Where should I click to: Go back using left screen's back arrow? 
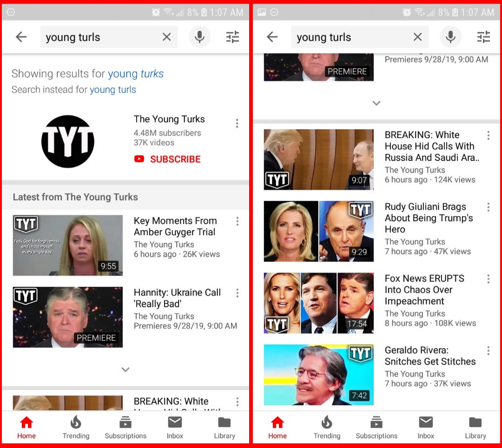click(21, 37)
